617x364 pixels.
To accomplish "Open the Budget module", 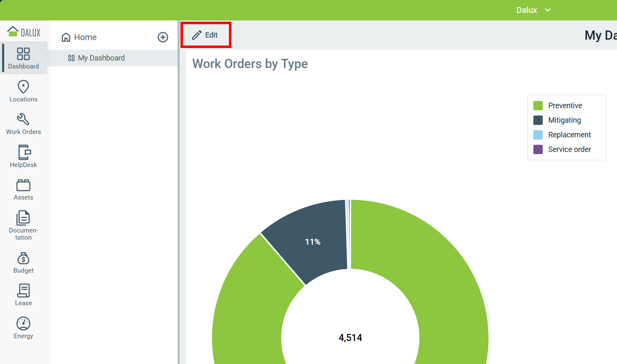I will pyautogui.click(x=23, y=263).
